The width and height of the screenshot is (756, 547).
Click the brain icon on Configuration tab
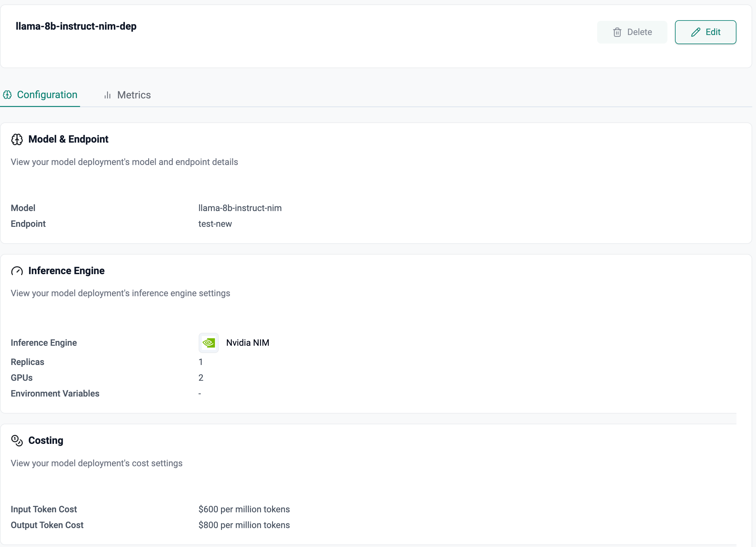click(7, 95)
